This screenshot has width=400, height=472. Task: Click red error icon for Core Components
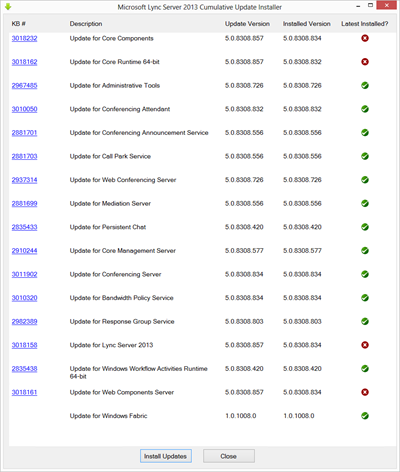coord(365,38)
